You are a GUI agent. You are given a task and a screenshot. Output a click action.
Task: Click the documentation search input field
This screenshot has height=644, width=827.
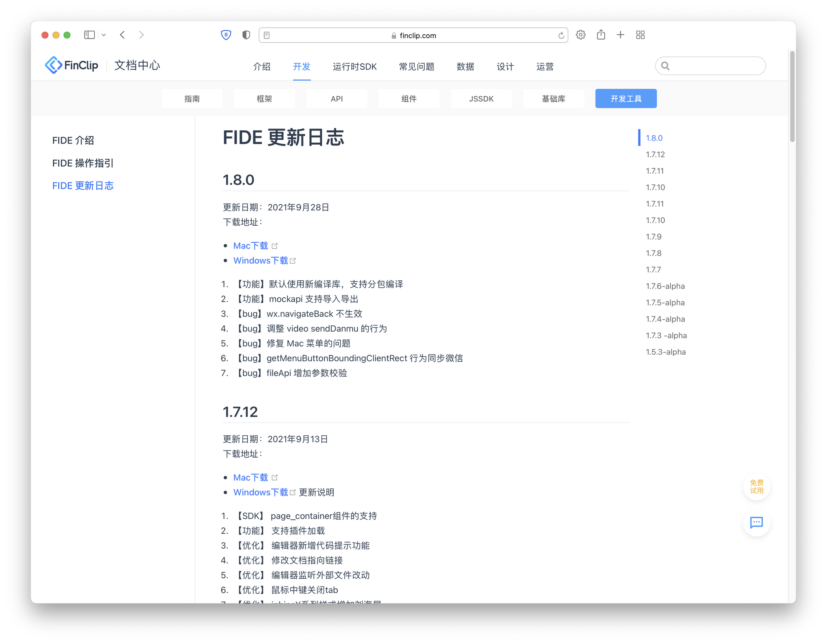[x=716, y=66]
